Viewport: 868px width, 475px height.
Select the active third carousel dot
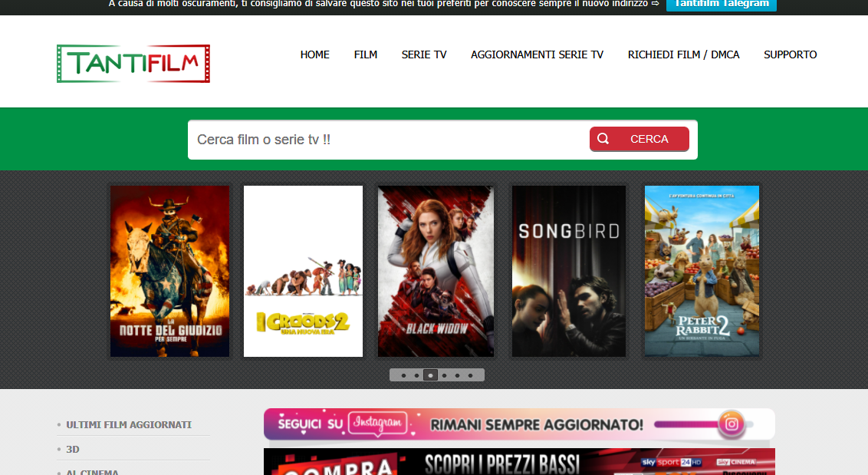coord(431,375)
